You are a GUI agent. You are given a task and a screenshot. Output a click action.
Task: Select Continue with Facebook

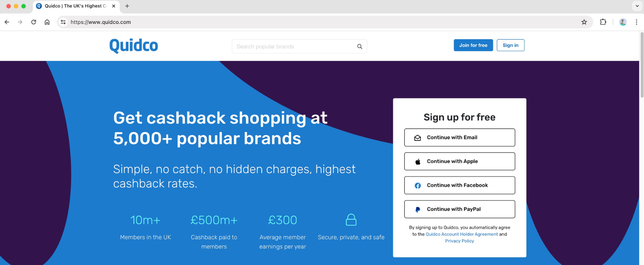pyautogui.click(x=459, y=185)
